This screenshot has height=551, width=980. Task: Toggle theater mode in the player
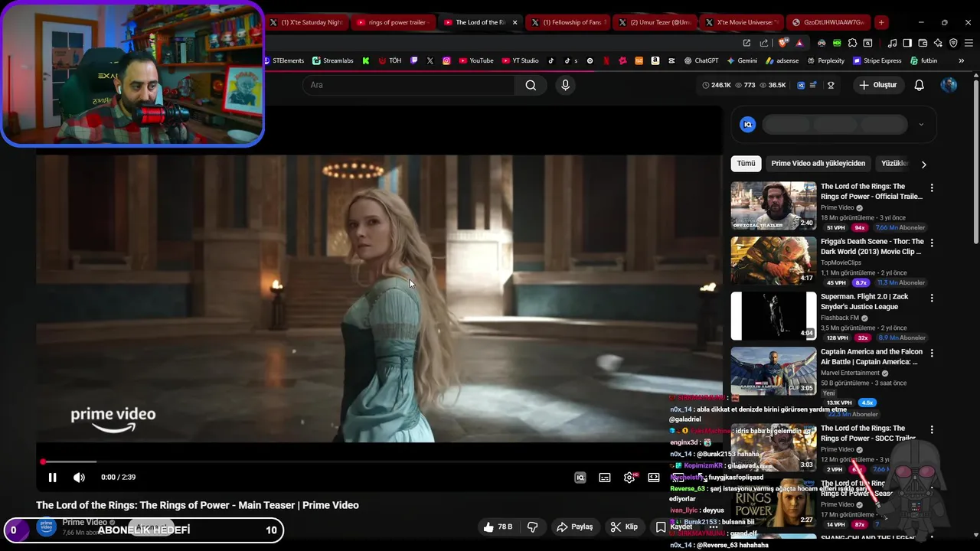654,478
